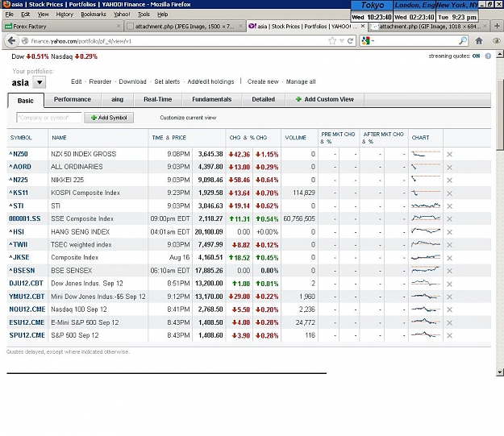The width and height of the screenshot is (504, 436).
Task: Bookmark page with the star icon
Action: pos(332,41)
